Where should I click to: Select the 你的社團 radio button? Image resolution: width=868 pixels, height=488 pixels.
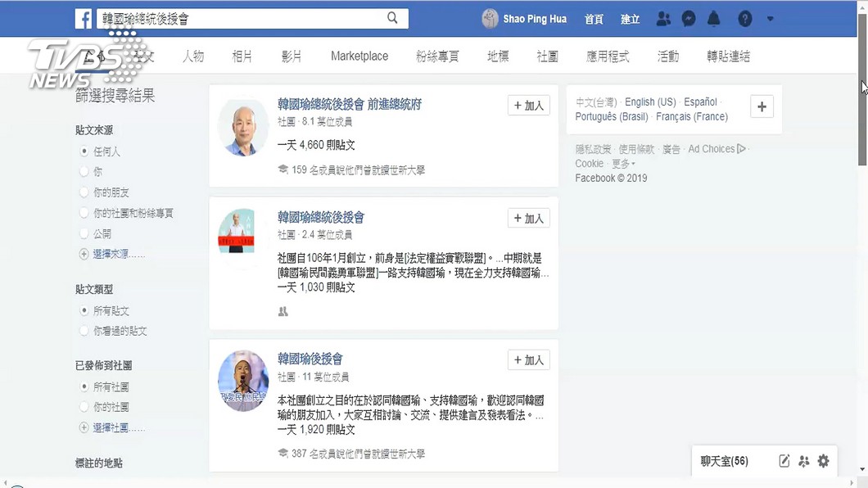[84, 407]
